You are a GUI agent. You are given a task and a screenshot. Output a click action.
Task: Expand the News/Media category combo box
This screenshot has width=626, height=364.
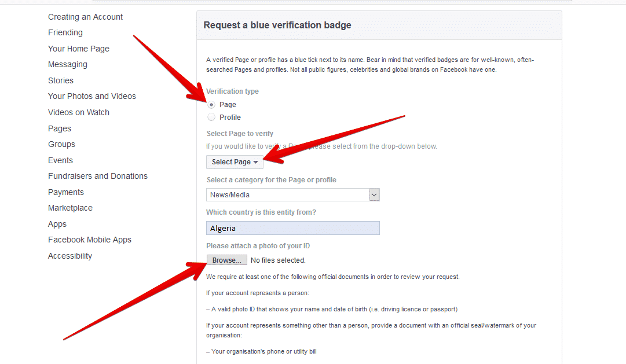[x=374, y=195]
